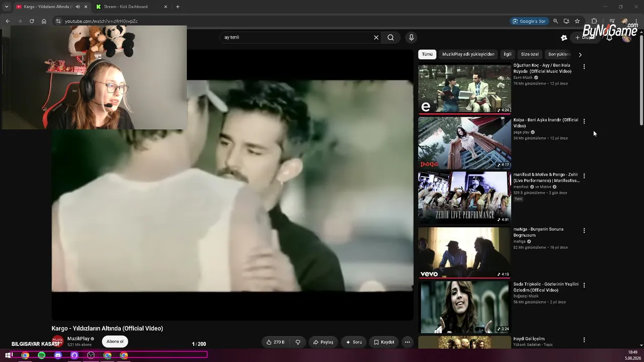Open more actions under the video
The width and height of the screenshot is (644, 362).
(x=408, y=342)
